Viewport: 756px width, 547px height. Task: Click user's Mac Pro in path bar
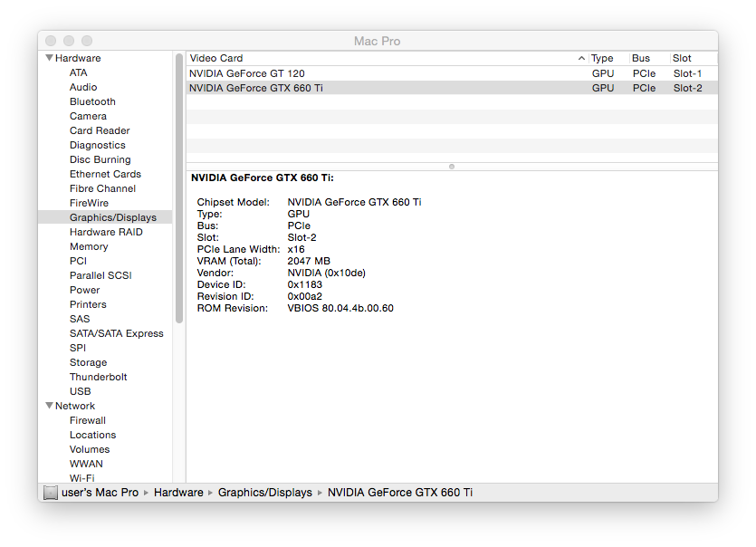[x=100, y=493]
